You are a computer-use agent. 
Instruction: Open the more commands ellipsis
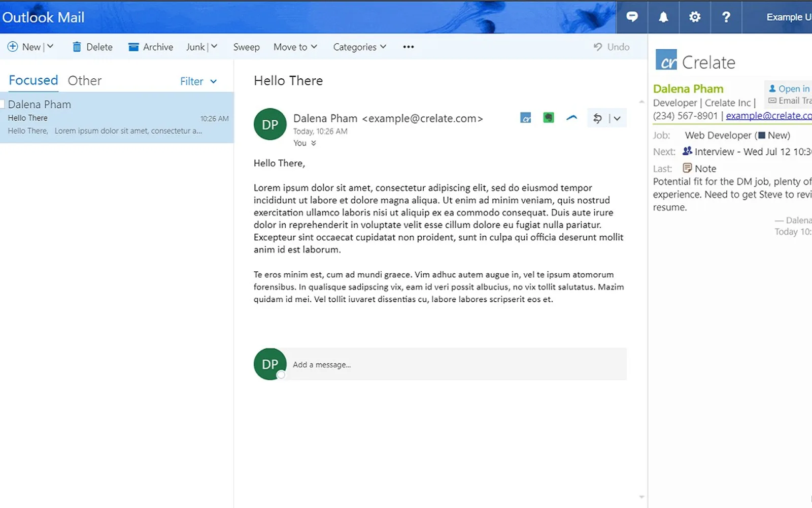click(x=409, y=47)
